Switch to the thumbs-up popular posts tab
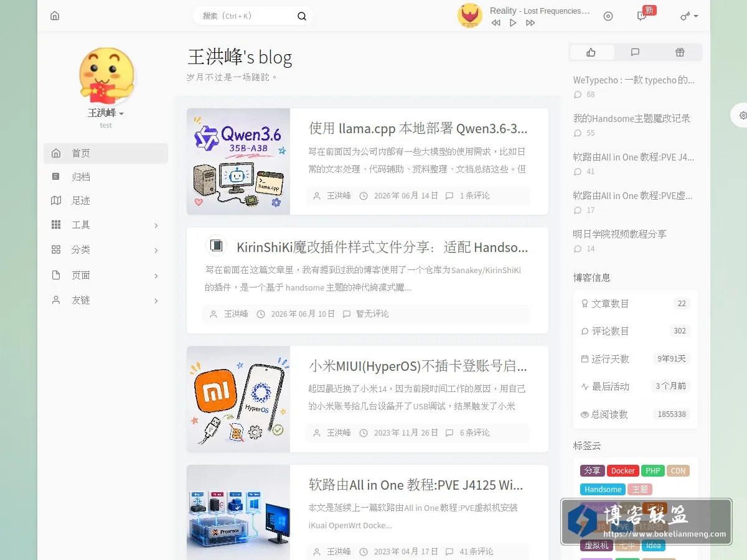This screenshot has height=560, width=747. 591,52
